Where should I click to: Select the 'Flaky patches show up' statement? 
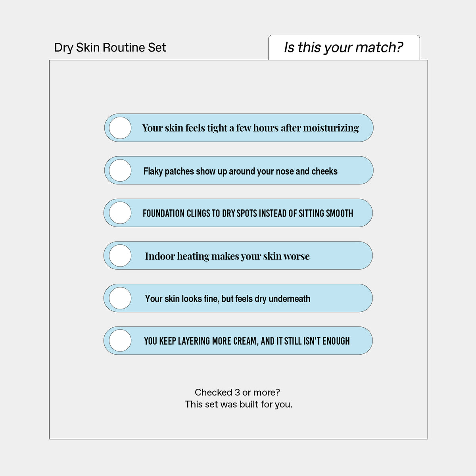tap(240, 171)
